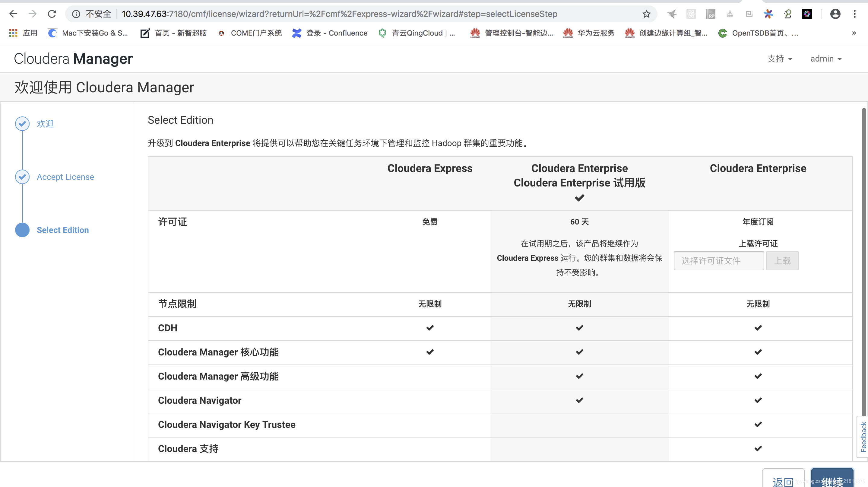Choose the Cloudera Express edition column
This screenshot has height=487, width=868.
point(430,168)
